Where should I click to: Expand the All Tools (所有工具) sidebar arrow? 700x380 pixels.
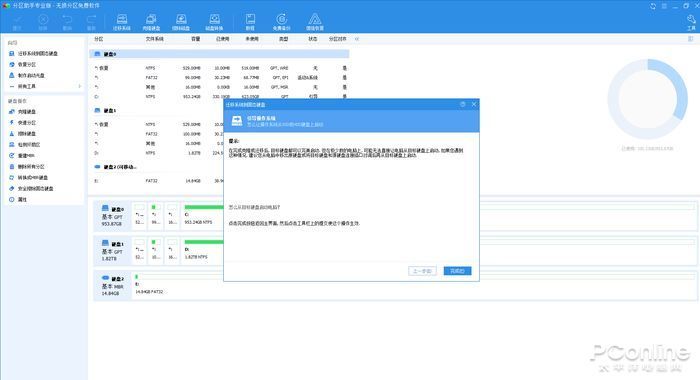tap(80, 86)
